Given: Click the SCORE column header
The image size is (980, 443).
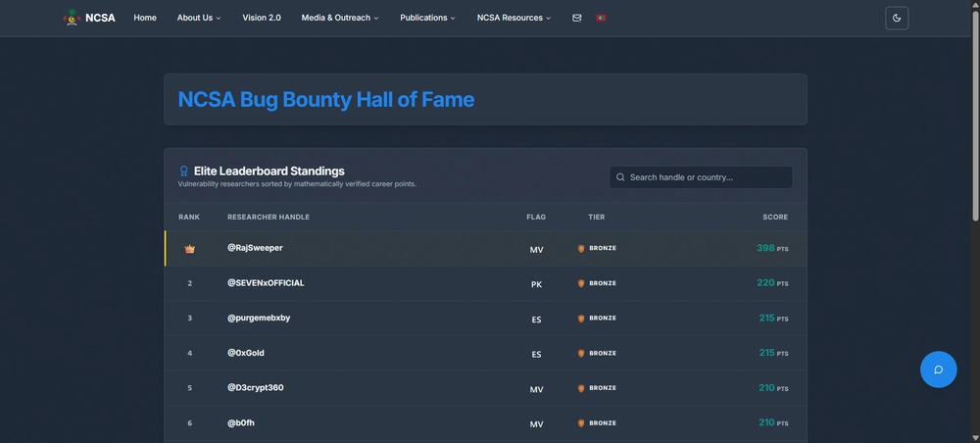Looking at the screenshot, I should click(775, 217).
